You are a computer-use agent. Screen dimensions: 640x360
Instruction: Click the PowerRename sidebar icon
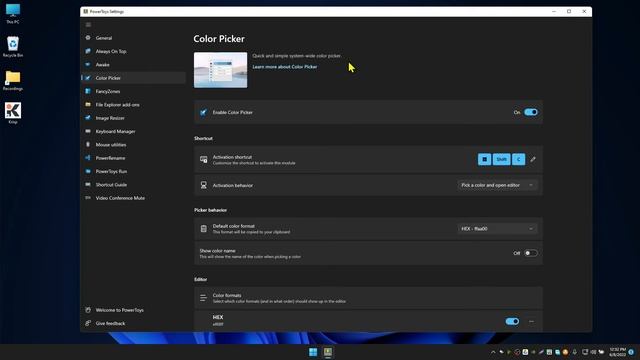[x=88, y=158]
